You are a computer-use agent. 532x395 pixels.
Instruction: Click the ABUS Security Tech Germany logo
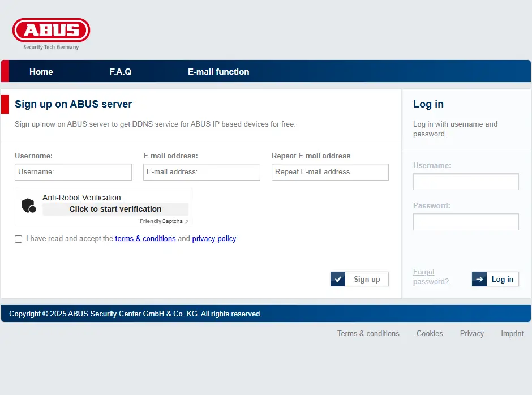(x=52, y=34)
